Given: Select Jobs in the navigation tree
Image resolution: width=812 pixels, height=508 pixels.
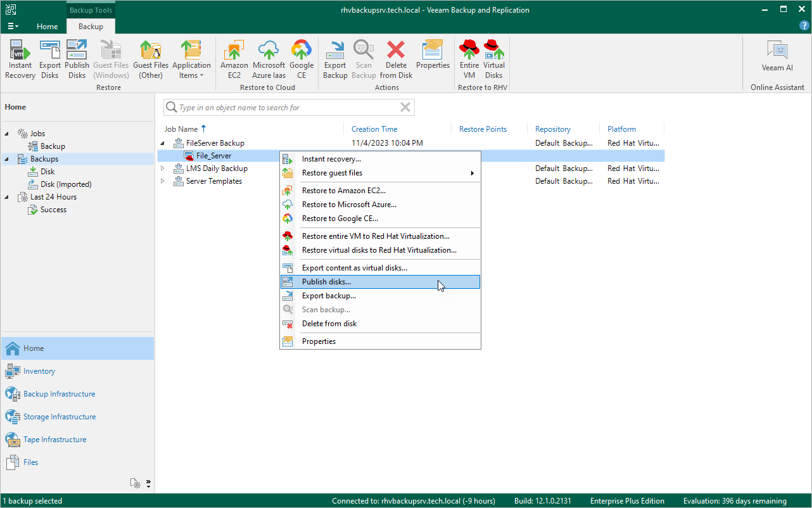Looking at the screenshot, I should (37, 134).
